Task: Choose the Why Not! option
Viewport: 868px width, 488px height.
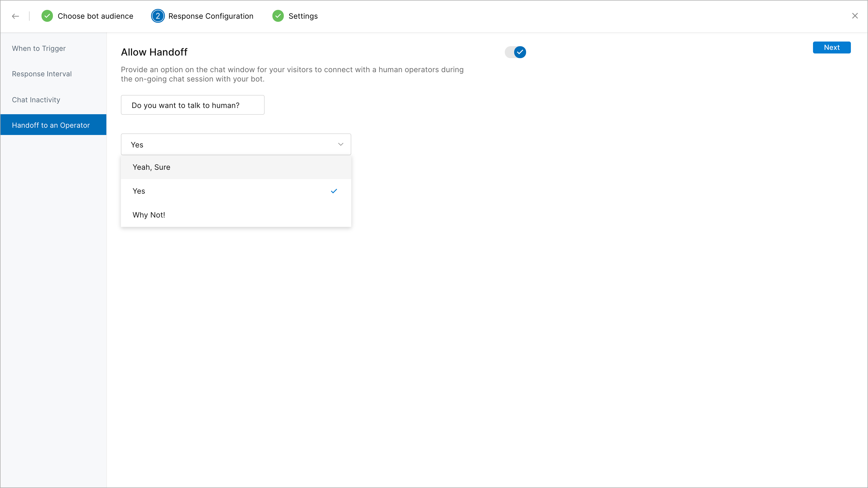Action: point(236,215)
